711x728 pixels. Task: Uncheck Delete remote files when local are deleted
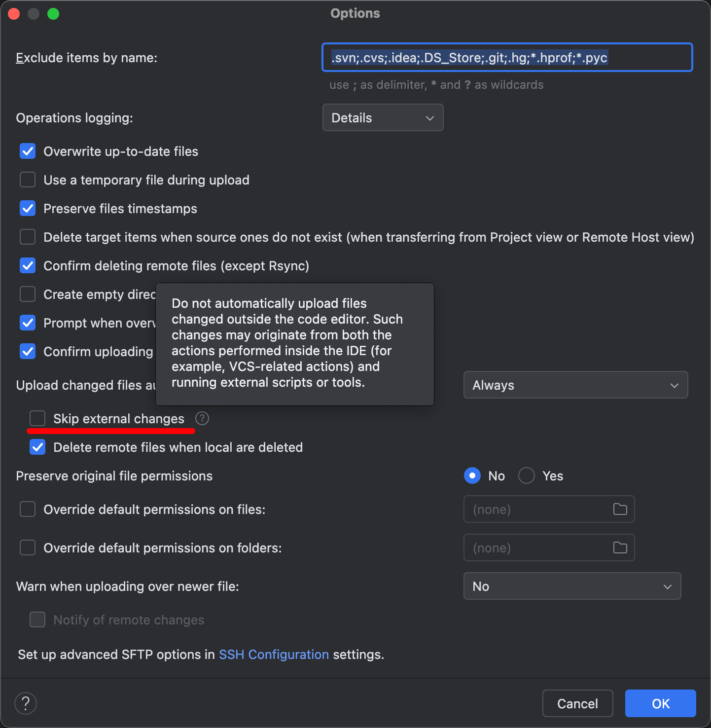37,447
